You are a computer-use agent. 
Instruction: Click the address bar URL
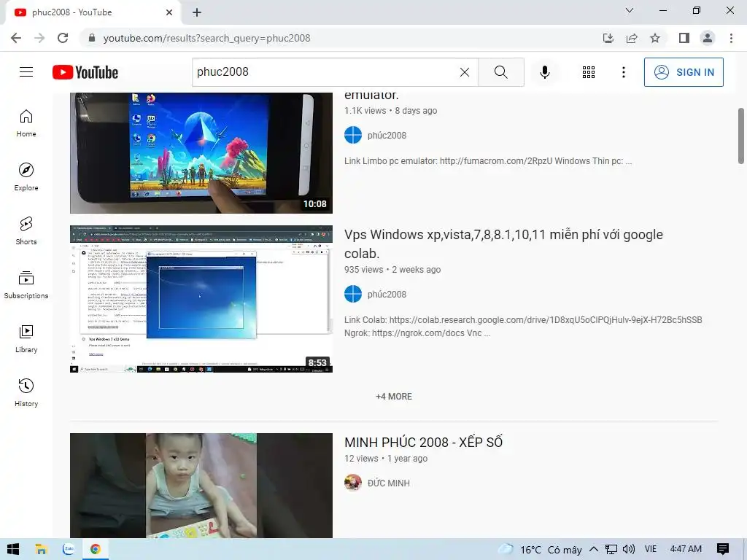click(x=206, y=38)
